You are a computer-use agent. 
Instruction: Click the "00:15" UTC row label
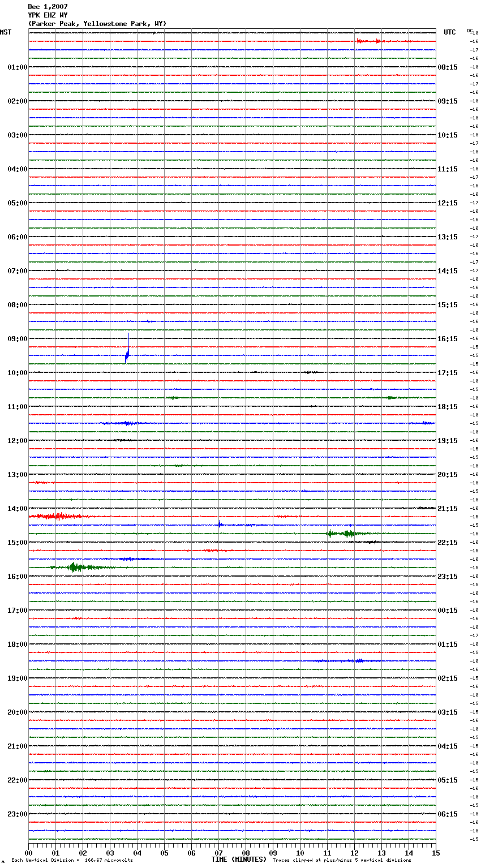pyautogui.click(x=448, y=611)
